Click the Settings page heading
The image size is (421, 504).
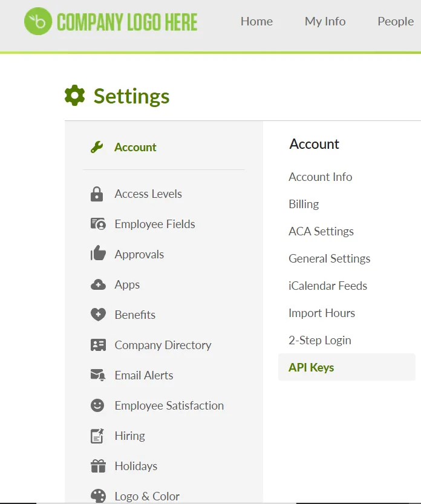pos(131,96)
